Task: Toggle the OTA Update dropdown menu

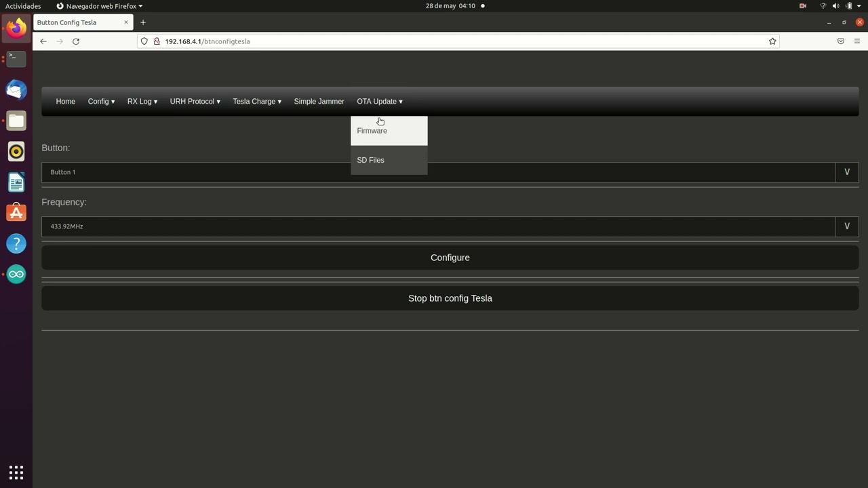Action: (x=380, y=102)
